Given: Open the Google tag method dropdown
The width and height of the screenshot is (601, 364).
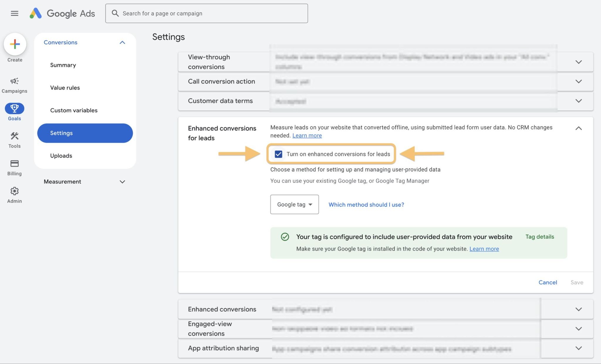Looking at the screenshot, I should point(294,205).
